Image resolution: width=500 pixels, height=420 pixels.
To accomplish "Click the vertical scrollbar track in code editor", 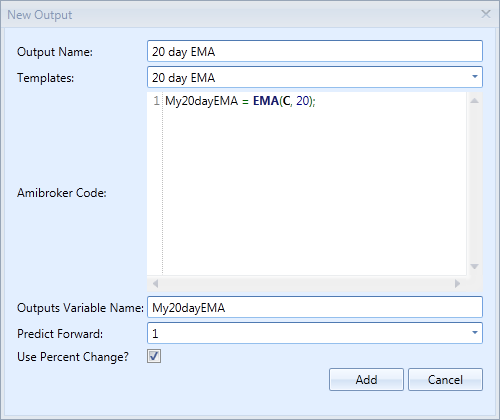I will [474, 184].
